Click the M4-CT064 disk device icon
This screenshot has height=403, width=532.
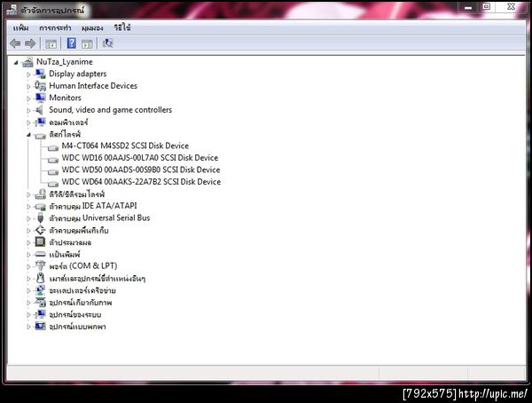coord(53,148)
